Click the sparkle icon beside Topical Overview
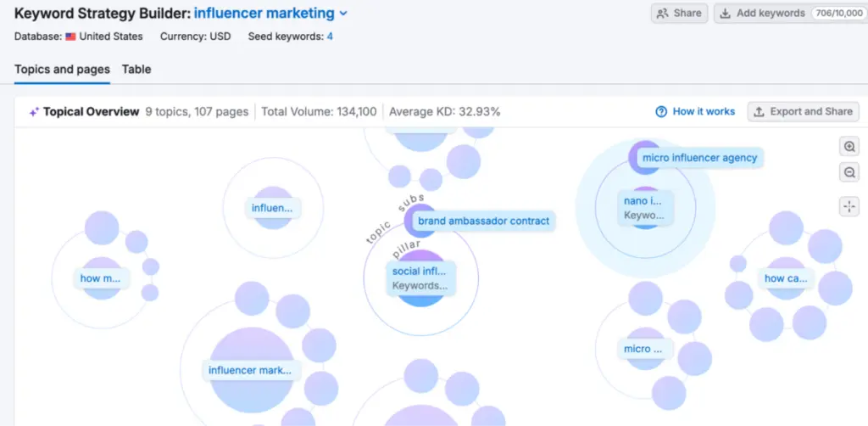Screen dimensions: 868x426 [34, 112]
